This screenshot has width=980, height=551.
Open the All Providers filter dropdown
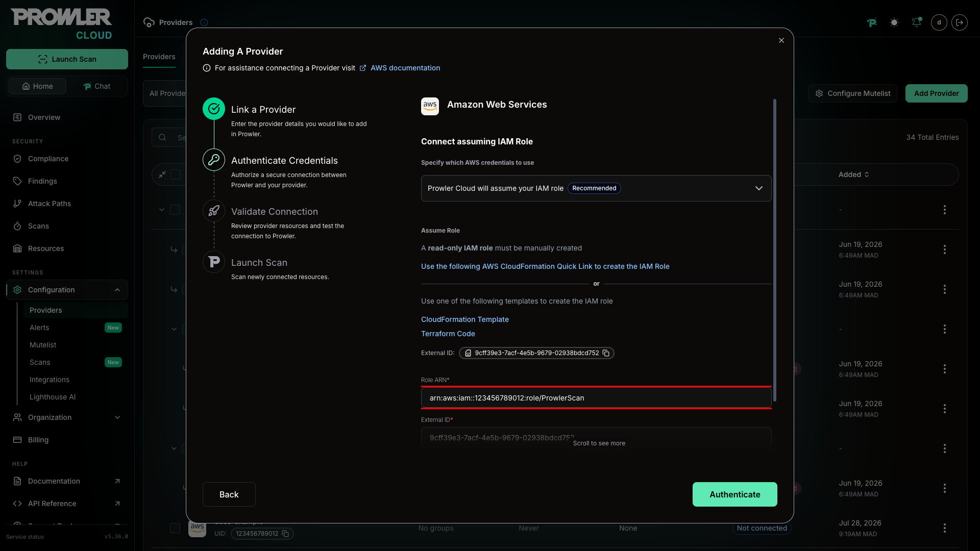click(x=165, y=93)
